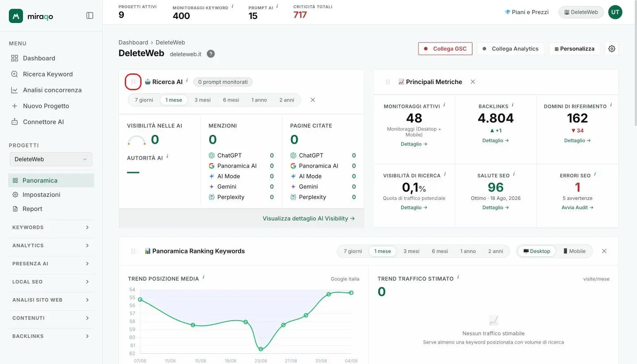Grab the Panoramica Ranking Keywords drag handle
The image size is (637, 364).
pyautogui.click(x=133, y=251)
